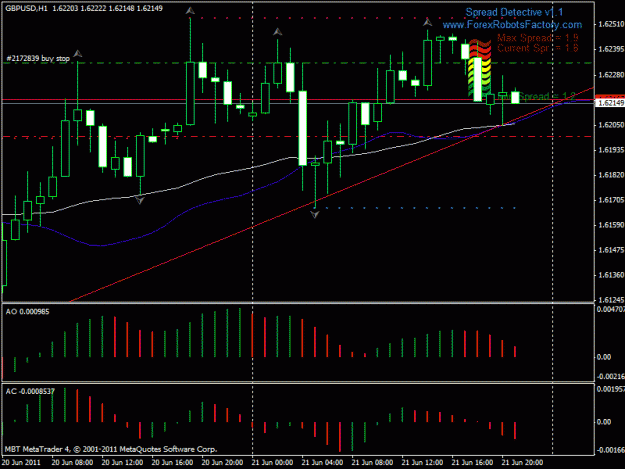Click the GBPUSD,H1 chart title
The height and width of the screenshot is (469, 625).
(x=26, y=8)
